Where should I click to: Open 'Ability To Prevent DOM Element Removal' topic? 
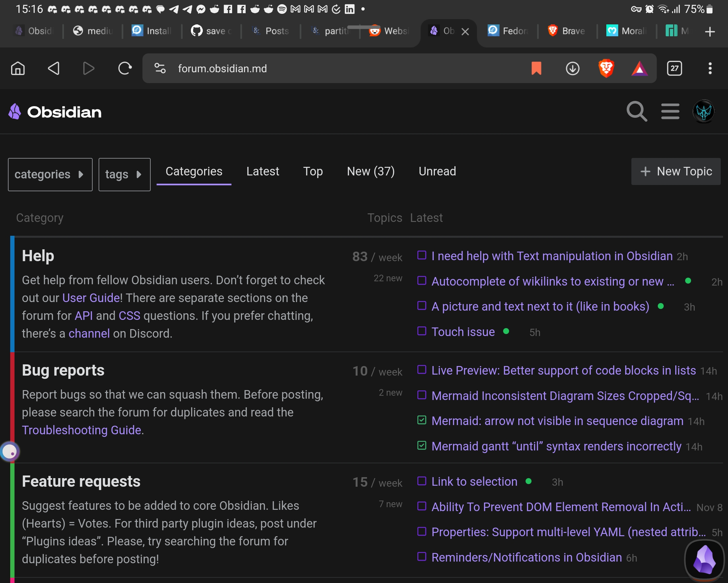click(561, 507)
